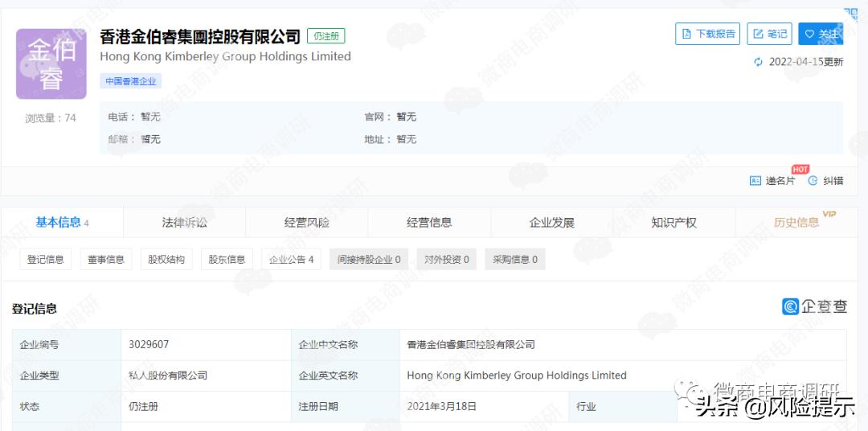Open the 经营风险 tab
The width and height of the screenshot is (868, 431).
pyautogui.click(x=307, y=223)
